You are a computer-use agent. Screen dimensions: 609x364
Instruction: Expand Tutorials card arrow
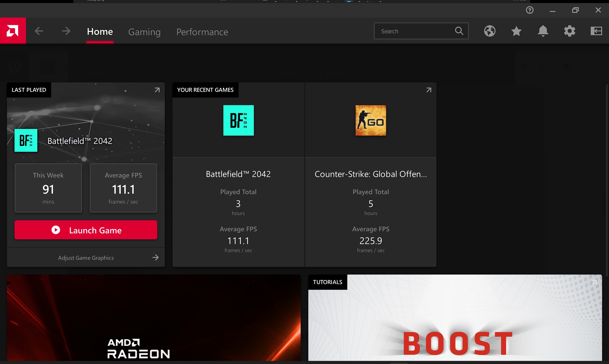point(594,282)
